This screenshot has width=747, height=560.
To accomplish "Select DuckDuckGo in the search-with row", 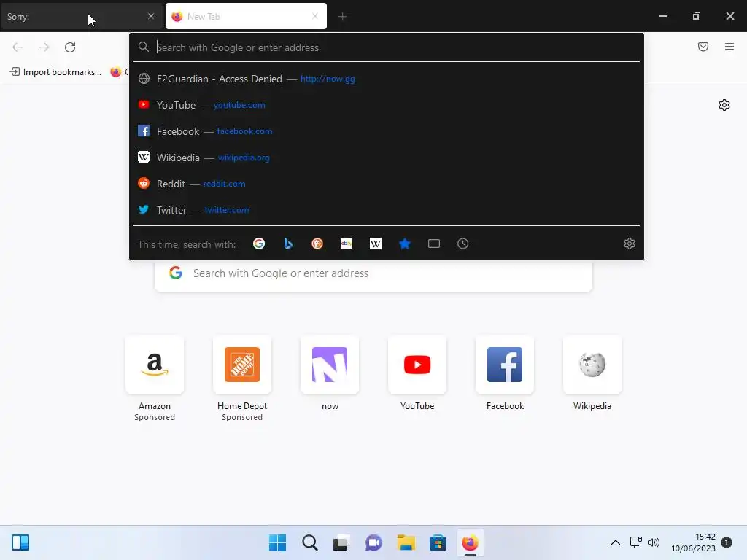I will [317, 244].
